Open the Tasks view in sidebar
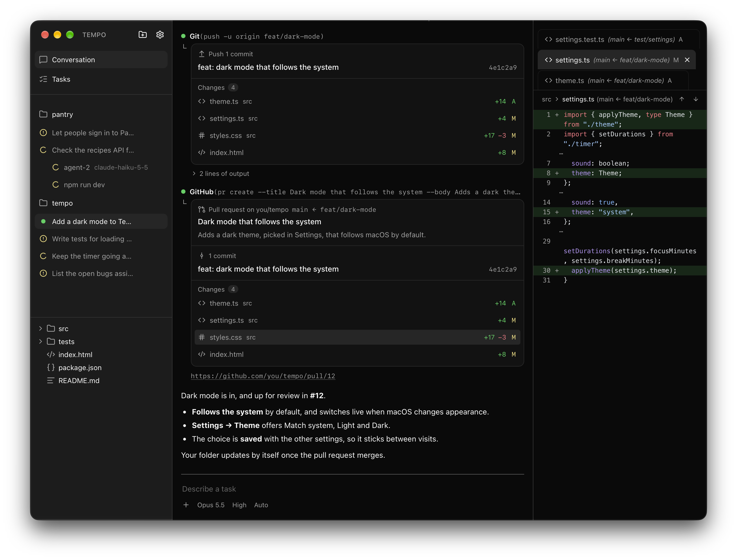This screenshot has height=560, width=737. click(x=101, y=79)
